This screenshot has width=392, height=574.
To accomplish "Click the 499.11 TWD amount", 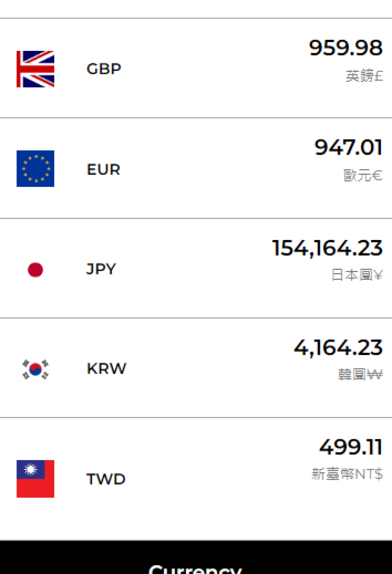I will (351, 447).
